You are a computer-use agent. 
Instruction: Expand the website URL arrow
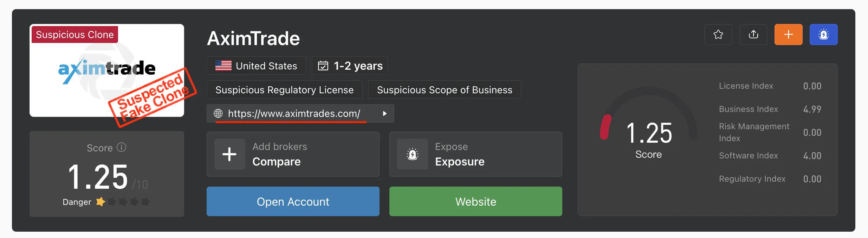coord(384,113)
